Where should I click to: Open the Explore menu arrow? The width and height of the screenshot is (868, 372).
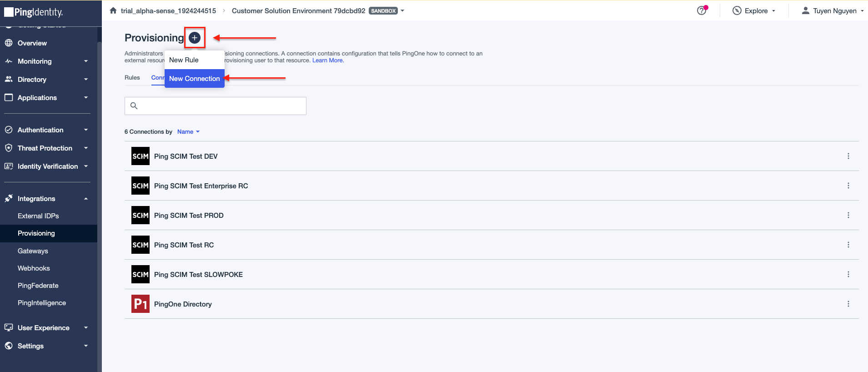(773, 11)
